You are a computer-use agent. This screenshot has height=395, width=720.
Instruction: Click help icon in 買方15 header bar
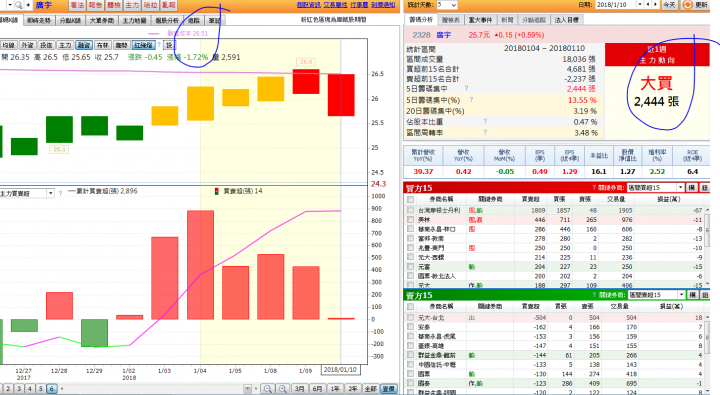pos(594,188)
